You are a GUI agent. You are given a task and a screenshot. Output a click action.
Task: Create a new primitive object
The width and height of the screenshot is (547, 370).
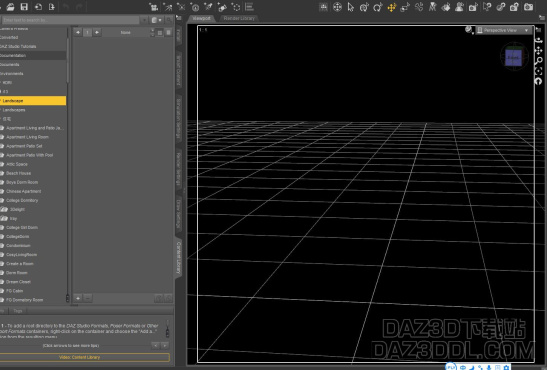click(x=222, y=7)
